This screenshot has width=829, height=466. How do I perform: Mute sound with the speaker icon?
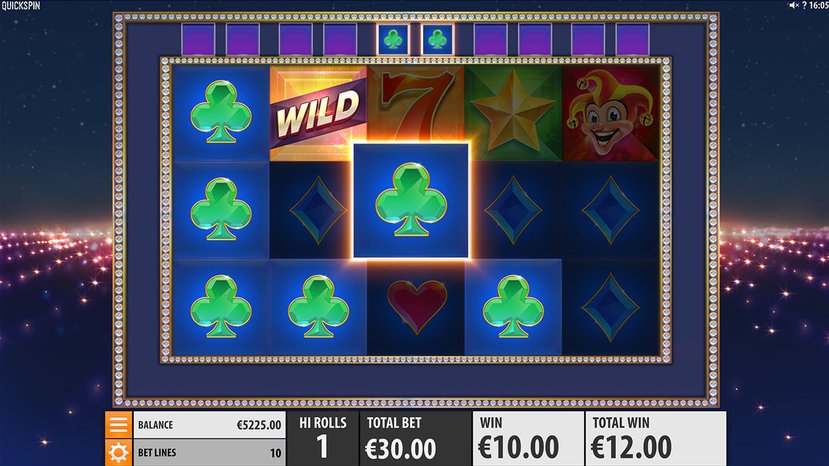[x=794, y=5]
